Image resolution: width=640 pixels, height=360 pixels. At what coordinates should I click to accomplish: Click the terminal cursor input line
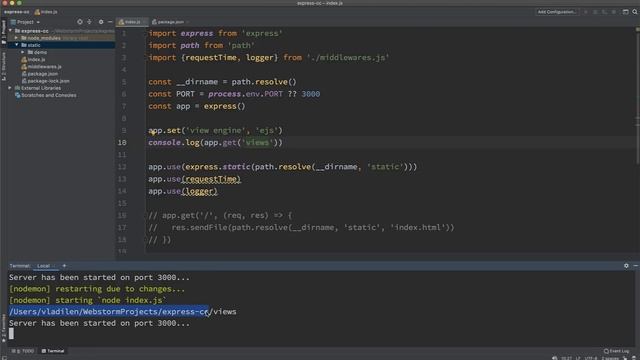[11, 333]
